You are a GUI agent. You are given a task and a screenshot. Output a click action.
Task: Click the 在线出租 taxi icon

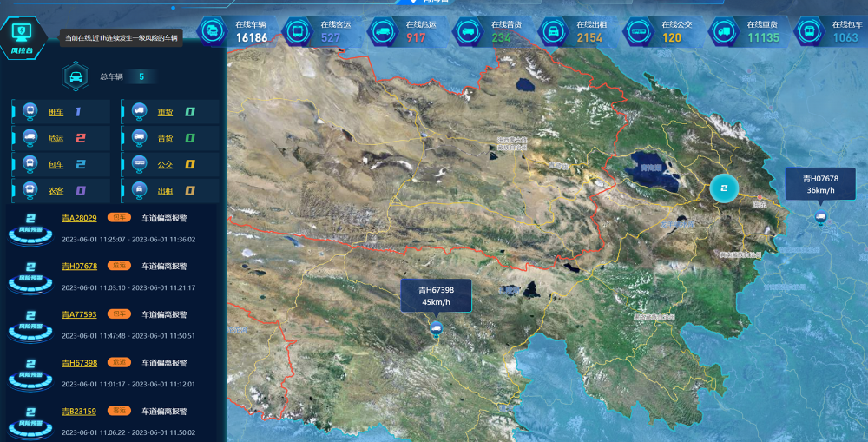[552, 32]
